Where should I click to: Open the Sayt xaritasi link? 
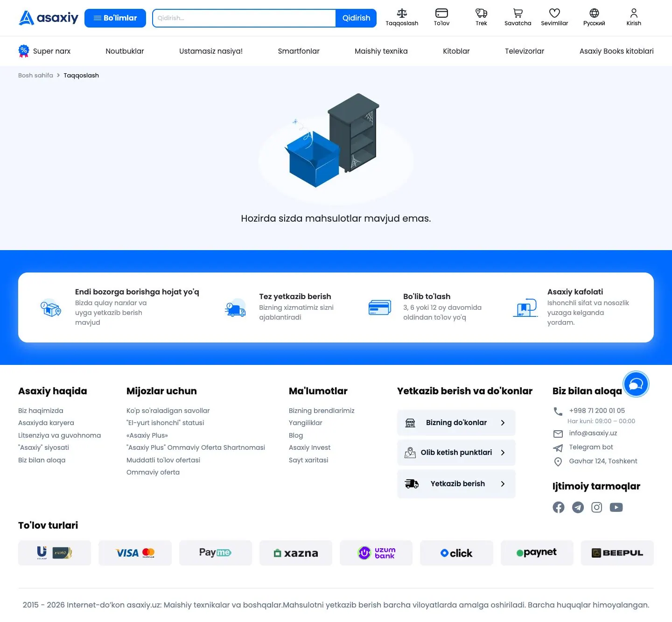[308, 460]
